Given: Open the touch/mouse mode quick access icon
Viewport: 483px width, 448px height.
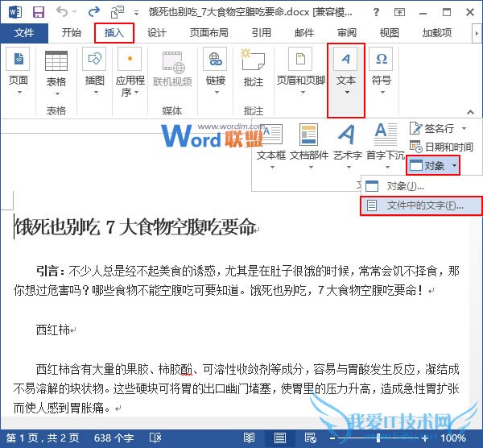Looking at the screenshot, I should point(117,12).
